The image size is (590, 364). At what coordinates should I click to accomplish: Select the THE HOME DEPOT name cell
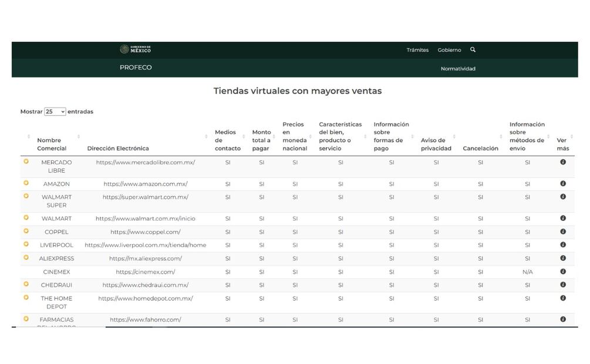[x=56, y=302]
